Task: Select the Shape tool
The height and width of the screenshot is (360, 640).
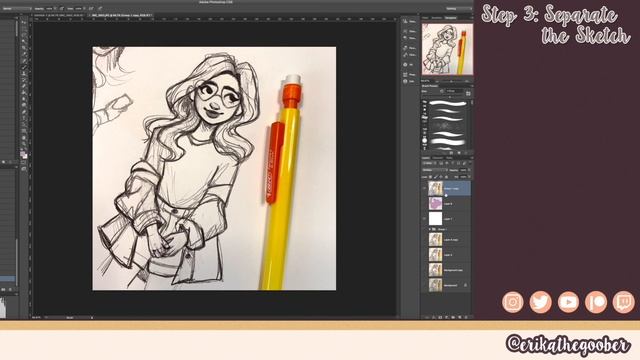Action: [x=24, y=131]
